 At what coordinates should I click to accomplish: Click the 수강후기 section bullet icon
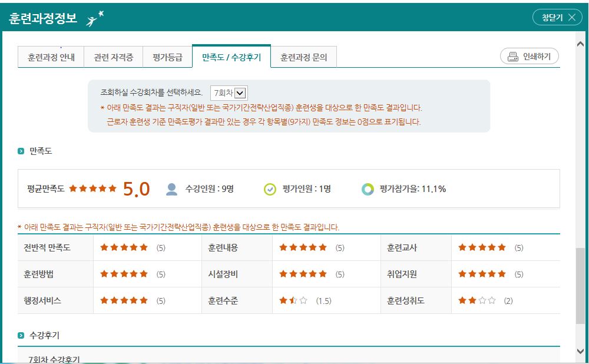[21, 336]
